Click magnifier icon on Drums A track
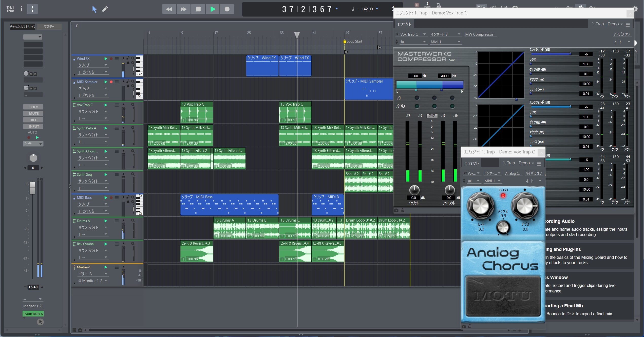Screen dimensions: 644x337 [x=133, y=221]
